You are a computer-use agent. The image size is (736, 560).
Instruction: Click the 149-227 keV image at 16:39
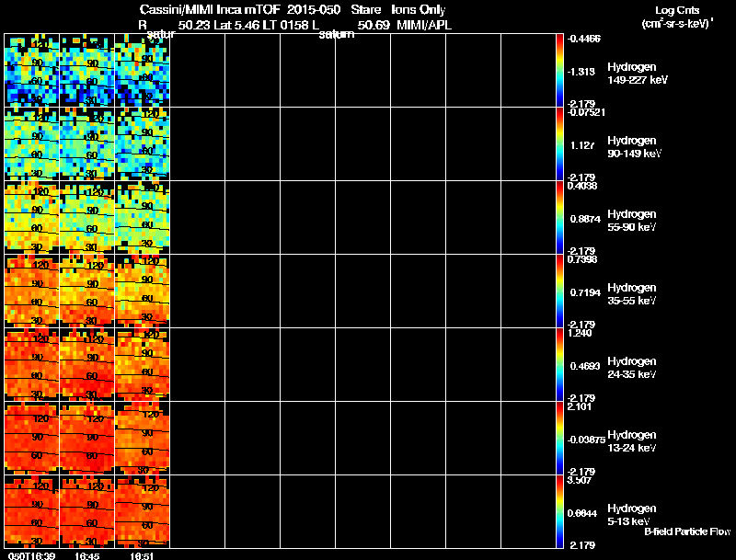click(31, 70)
